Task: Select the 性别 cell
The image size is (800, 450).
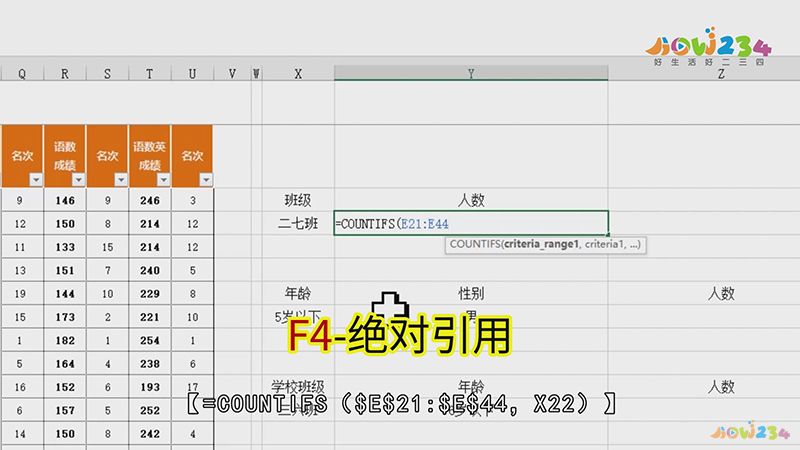Action: click(471, 293)
